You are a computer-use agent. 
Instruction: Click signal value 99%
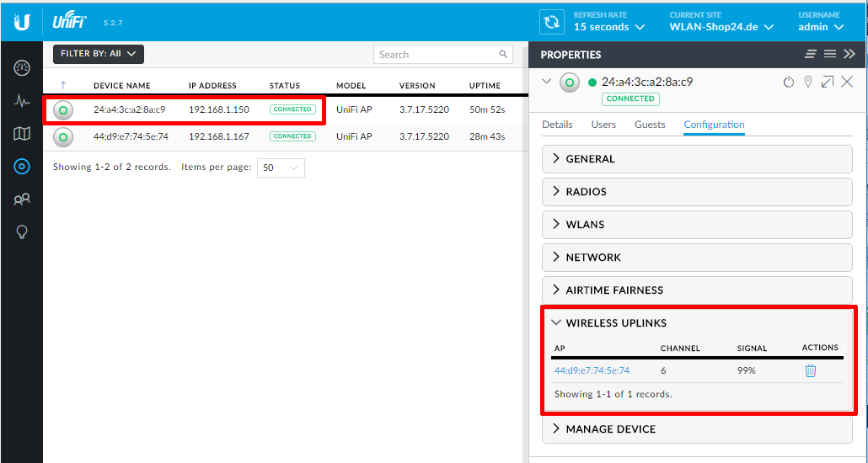pos(746,370)
